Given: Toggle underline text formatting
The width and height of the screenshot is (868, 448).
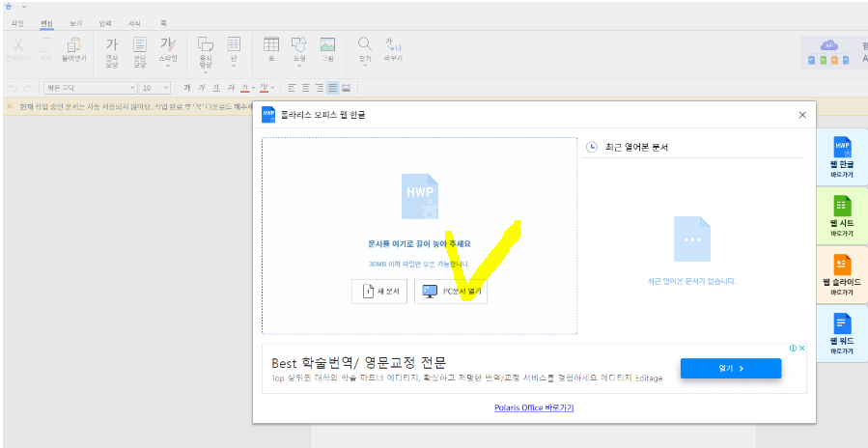Looking at the screenshot, I should [216, 88].
